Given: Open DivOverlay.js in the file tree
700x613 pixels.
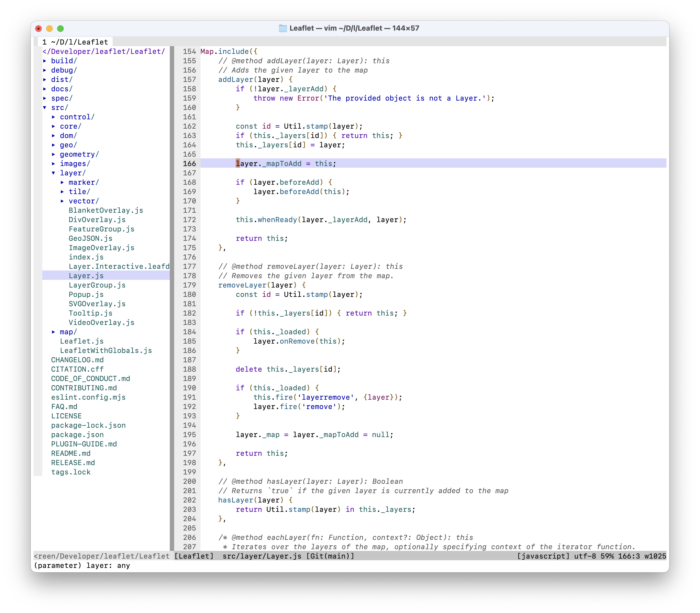Looking at the screenshot, I should pos(97,220).
